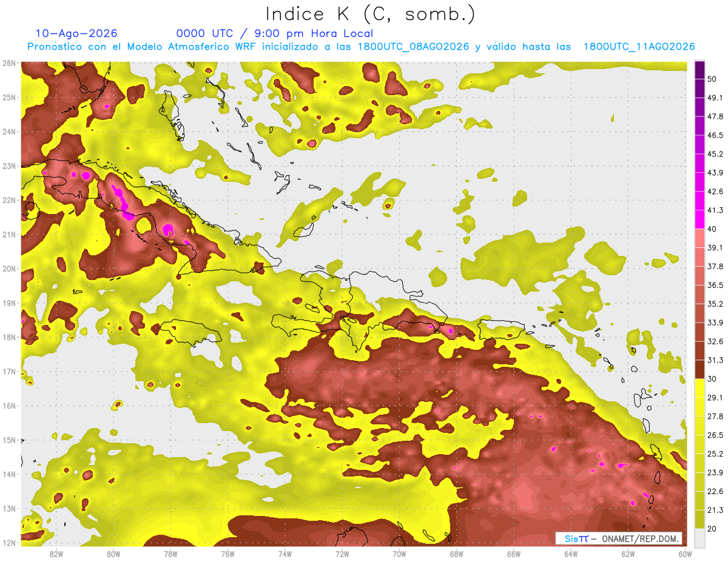Click the "23.9" color scale label
This screenshot has height=562, width=728.
715,473
